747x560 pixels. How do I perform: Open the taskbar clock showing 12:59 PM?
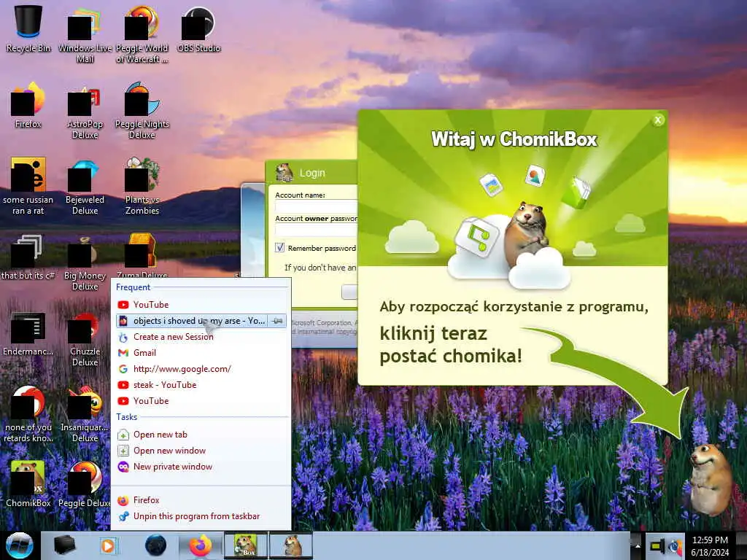pyautogui.click(x=710, y=545)
